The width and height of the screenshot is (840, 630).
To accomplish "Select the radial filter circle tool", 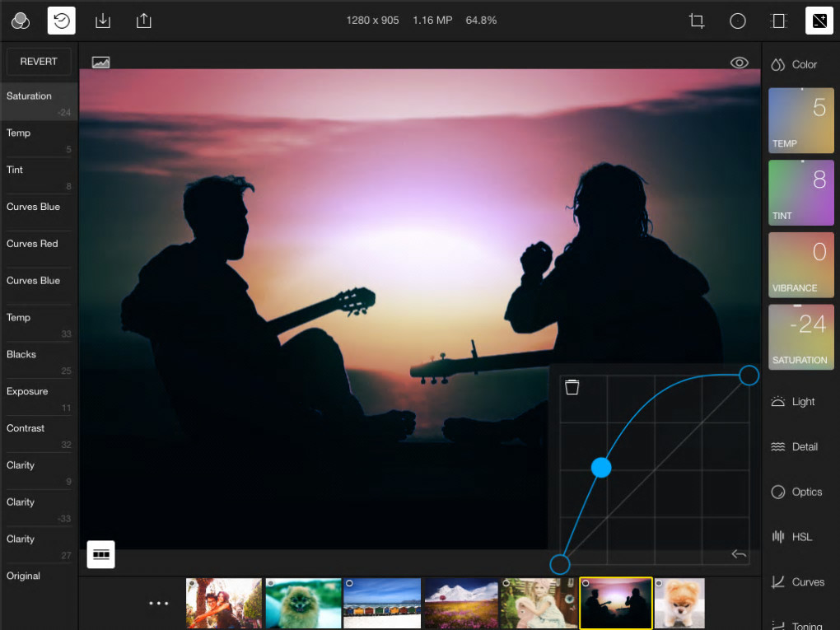I will tap(738, 21).
